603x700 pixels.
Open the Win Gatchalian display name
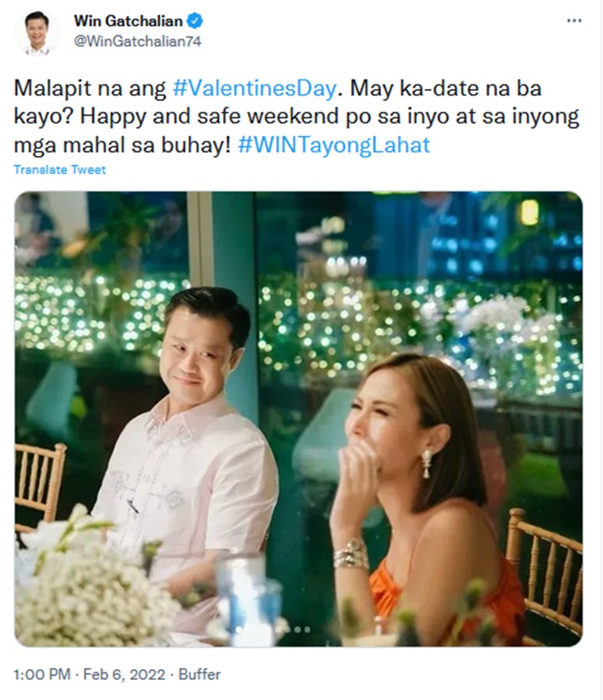tap(128, 21)
